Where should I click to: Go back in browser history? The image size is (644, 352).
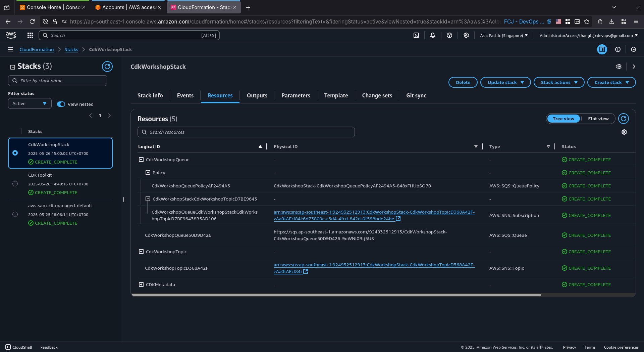click(x=8, y=21)
